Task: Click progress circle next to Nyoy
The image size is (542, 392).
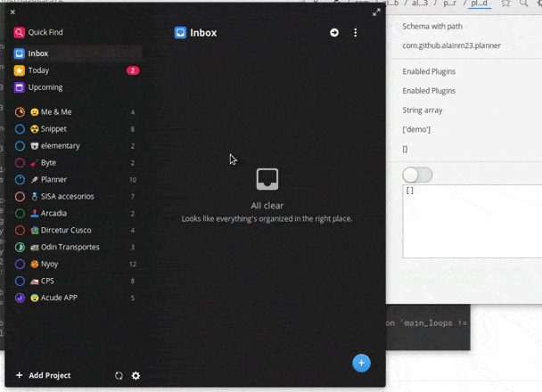Action: 20,265
